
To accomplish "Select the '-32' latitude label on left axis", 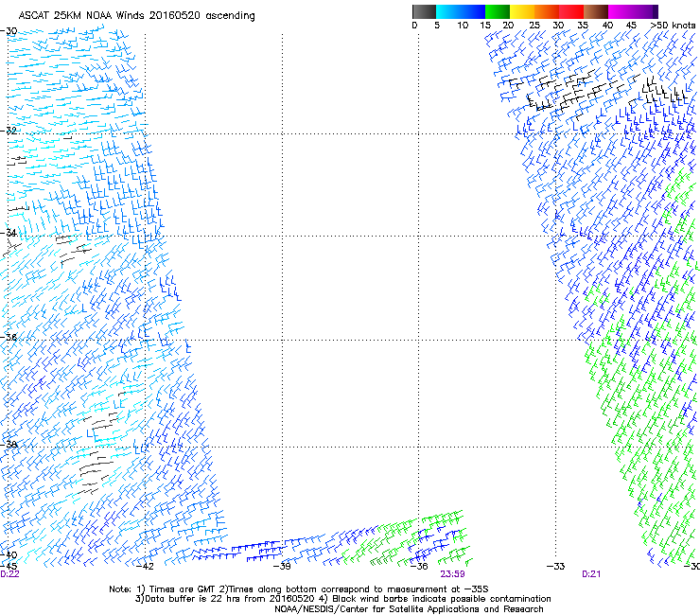I will point(9,131).
